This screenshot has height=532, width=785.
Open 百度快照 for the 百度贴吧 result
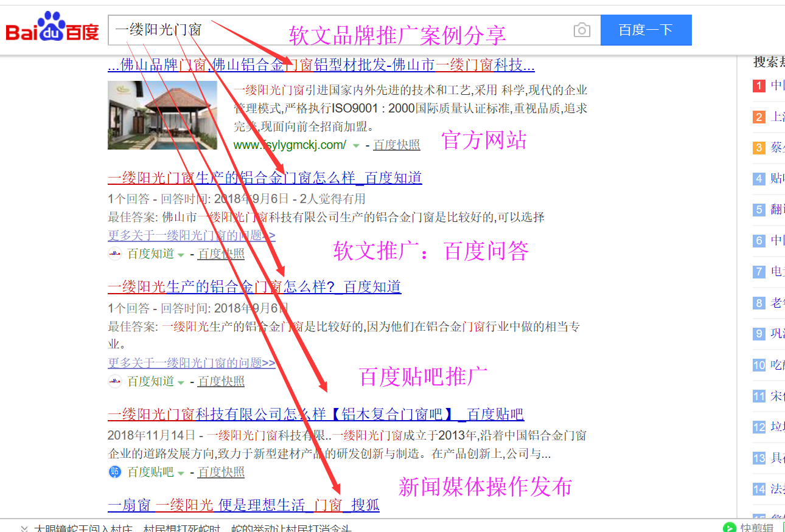click(221, 472)
